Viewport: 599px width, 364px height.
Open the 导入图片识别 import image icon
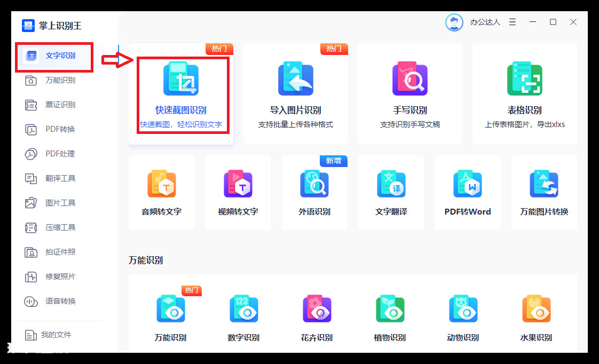click(295, 78)
